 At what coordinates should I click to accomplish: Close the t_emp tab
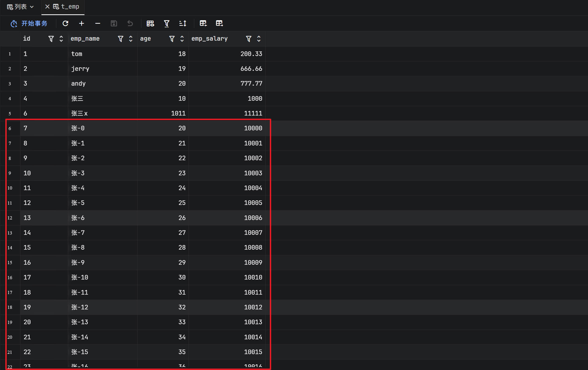47,6
